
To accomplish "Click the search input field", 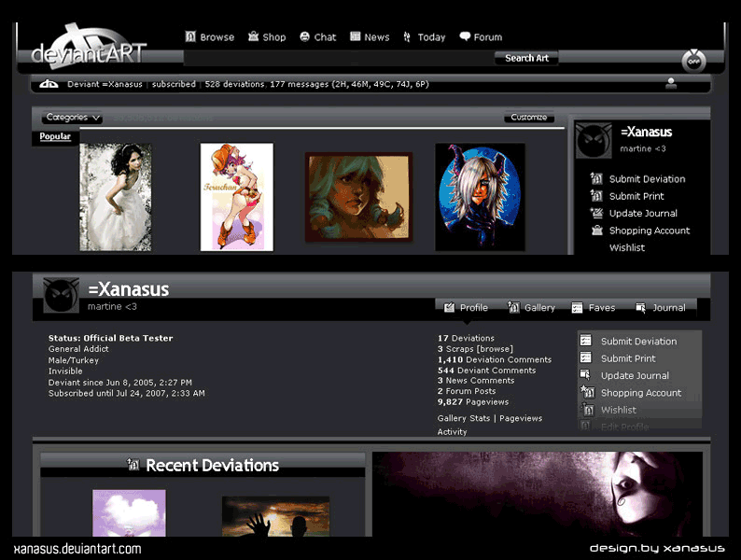I will pyautogui.click(x=339, y=58).
